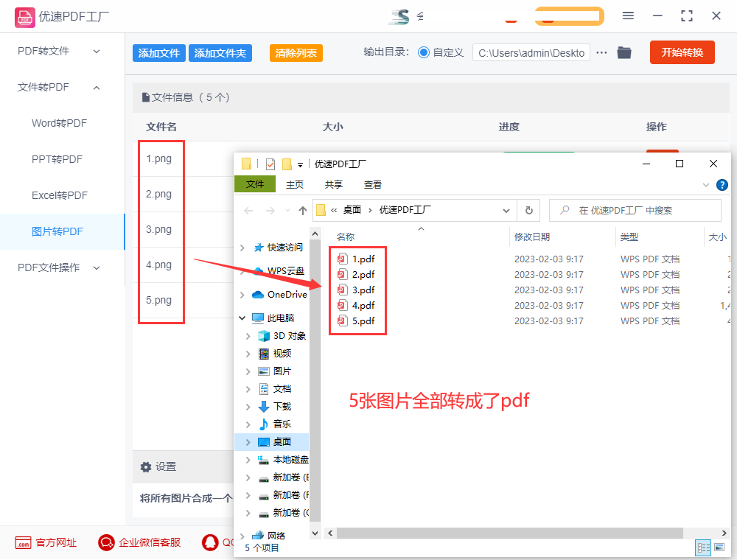Click the Explorer horizontal scrollbar
The height and width of the screenshot is (560, 737).
pyautogui.click(x=509, y=533)
